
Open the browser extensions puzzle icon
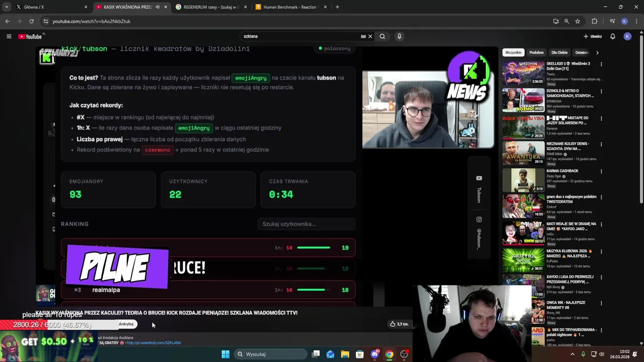pyautogui.click(x=595, y=21)
